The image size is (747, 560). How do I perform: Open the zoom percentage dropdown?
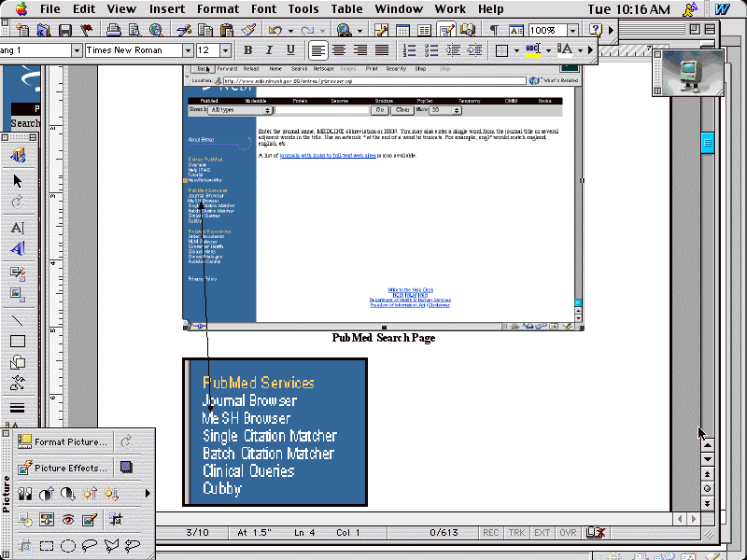572,31
